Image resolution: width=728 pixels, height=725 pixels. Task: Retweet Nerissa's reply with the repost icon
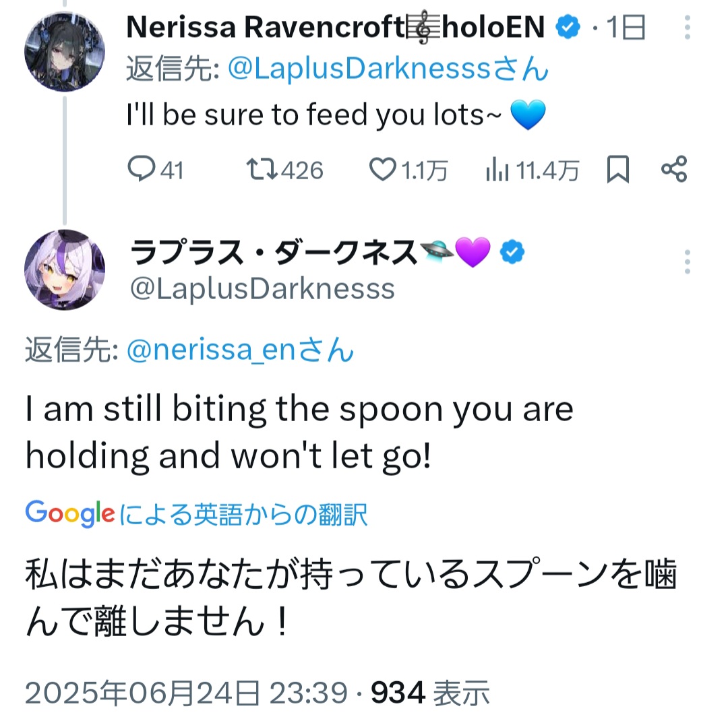(x=262, y=169)
